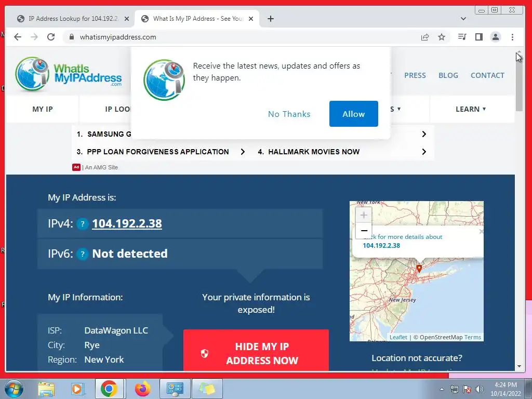Zoom in on the map with plus

pos(364,215)
